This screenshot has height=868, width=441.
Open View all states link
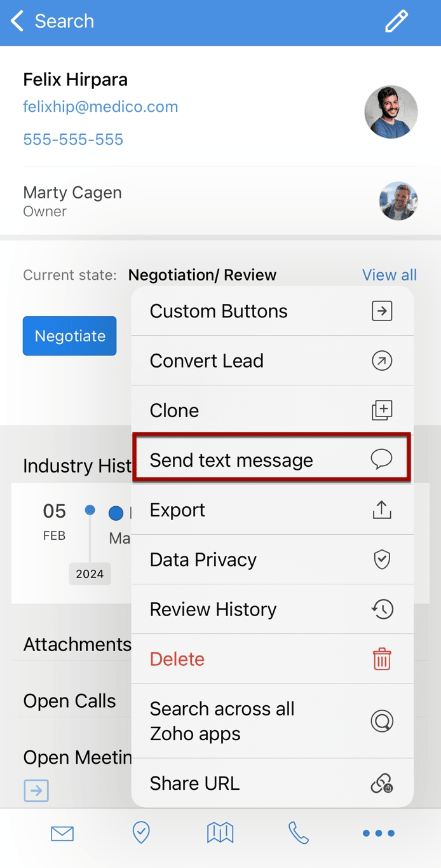pos(390,275)
